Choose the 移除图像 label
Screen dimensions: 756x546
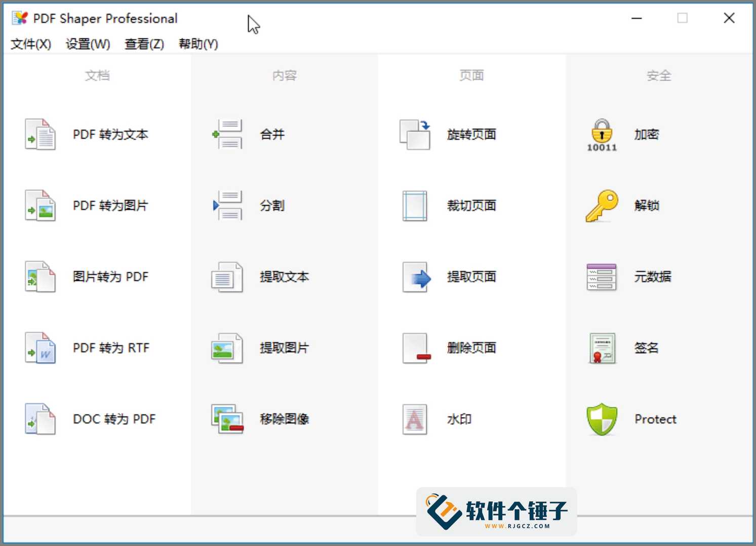pos(285,419)
